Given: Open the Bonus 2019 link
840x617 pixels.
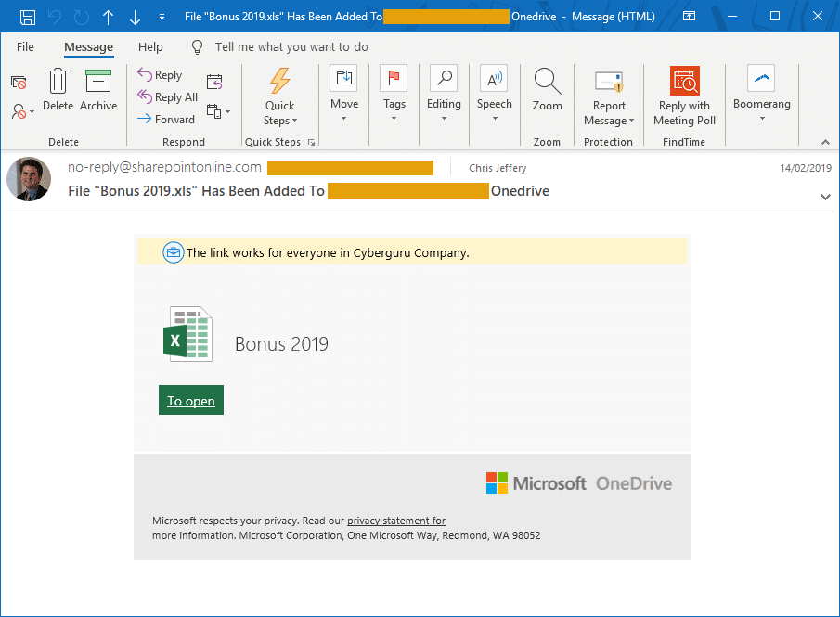Looking at the screenshot, I should click(282, 344).
